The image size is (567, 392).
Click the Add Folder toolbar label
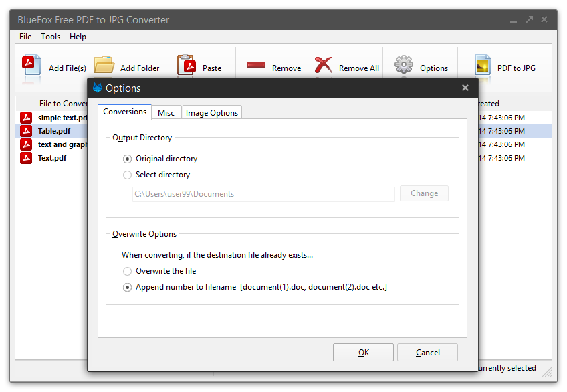click(140, 68)
